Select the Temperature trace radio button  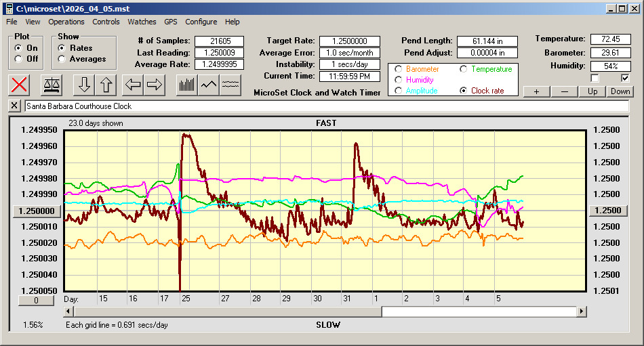coord(464,69)
